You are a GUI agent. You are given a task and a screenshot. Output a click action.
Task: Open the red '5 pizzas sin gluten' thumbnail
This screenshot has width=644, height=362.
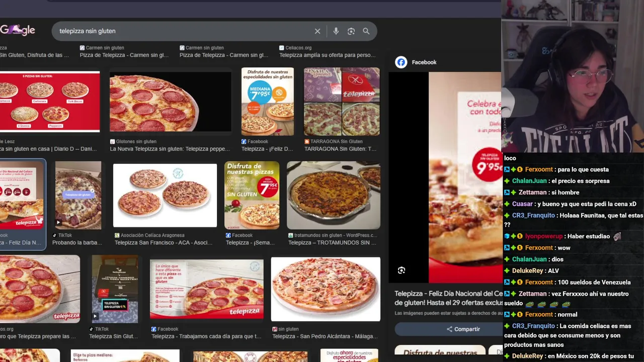tap(50, 102)
